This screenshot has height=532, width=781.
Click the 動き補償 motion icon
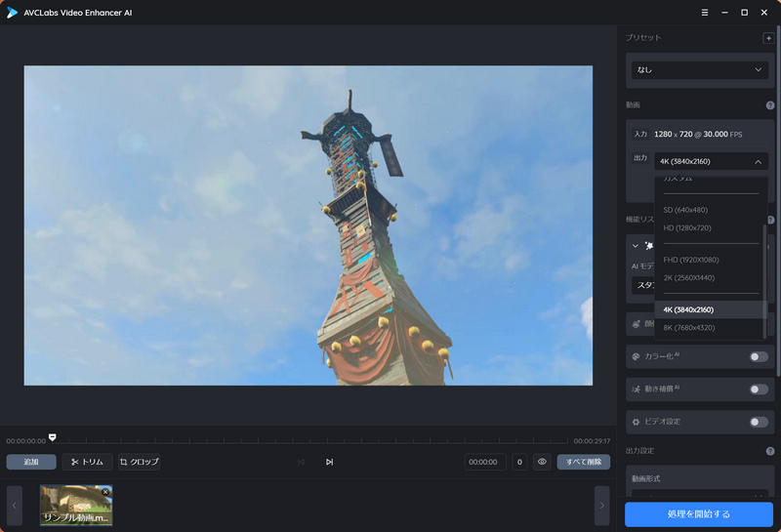click(x=637, y=389)
